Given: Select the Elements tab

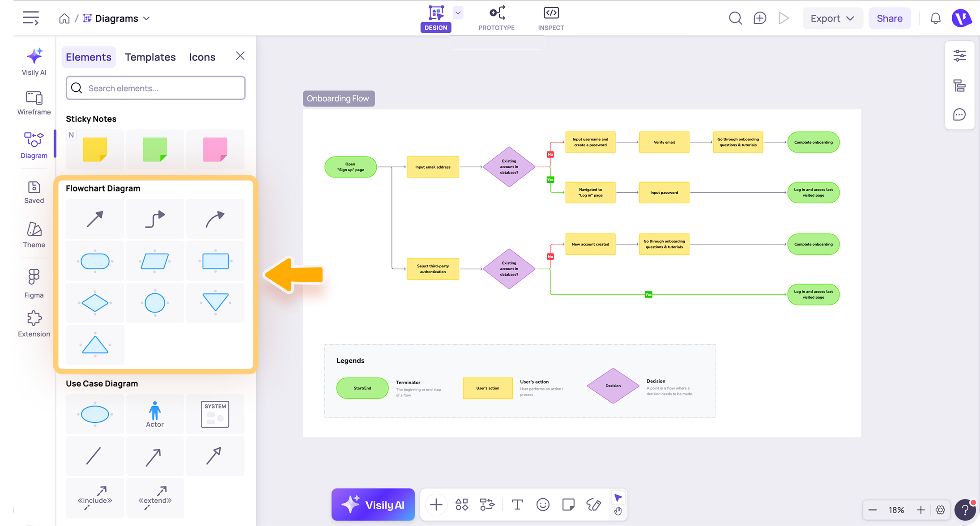Looking at the screenshot, I should [89, 57].
